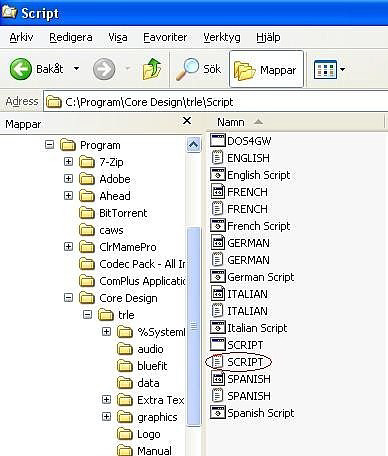Expand the Ahead folder node
388x456 pixels.
pyautogui.click(x=68, y=196)
